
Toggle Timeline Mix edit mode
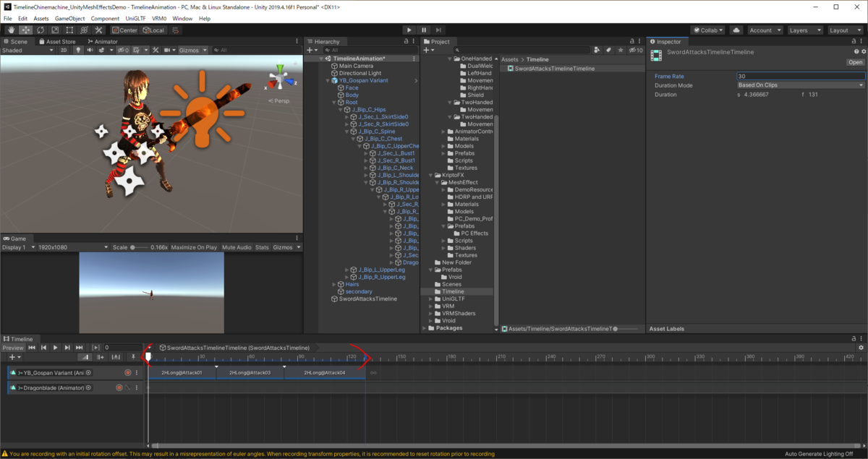coord(85,357)
